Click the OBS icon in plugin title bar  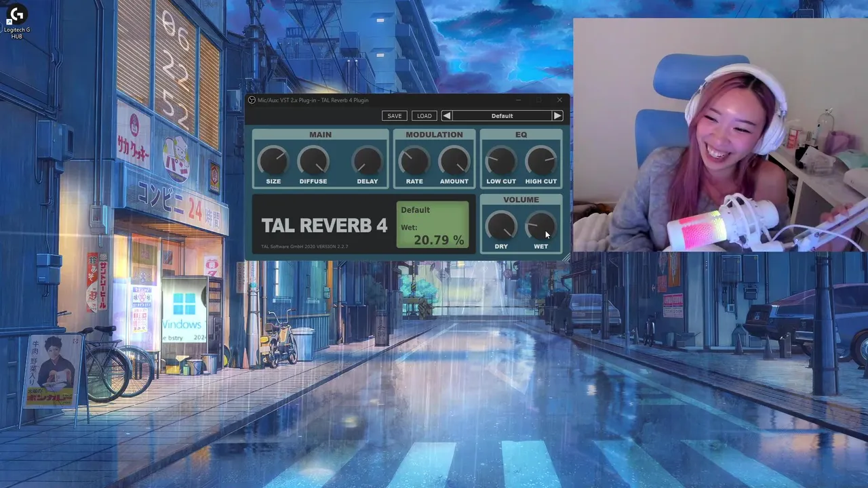[252, 100]
